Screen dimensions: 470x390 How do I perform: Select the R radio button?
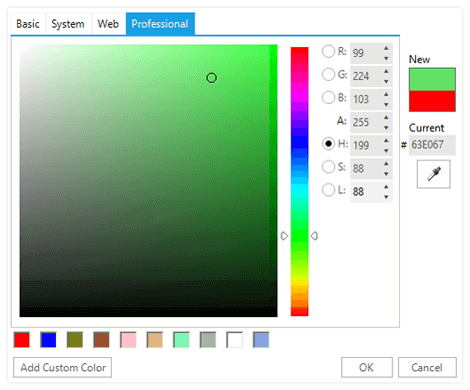pos(328,51)
